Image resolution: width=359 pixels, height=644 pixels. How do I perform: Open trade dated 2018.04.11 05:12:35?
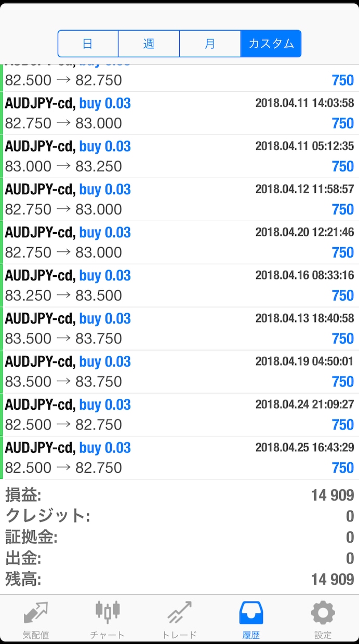pyautogui.click(x=179, y=156)
